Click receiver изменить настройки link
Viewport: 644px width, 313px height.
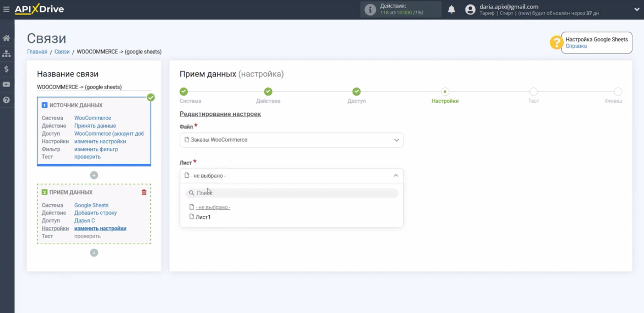pyautogui.click(x=100, y=229)
